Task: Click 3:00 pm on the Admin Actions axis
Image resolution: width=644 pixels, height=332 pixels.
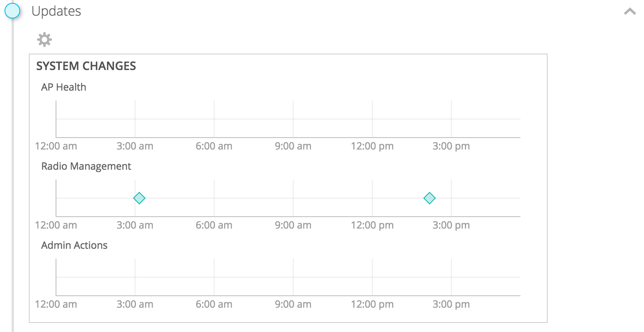Action: [x=451, y=304]
